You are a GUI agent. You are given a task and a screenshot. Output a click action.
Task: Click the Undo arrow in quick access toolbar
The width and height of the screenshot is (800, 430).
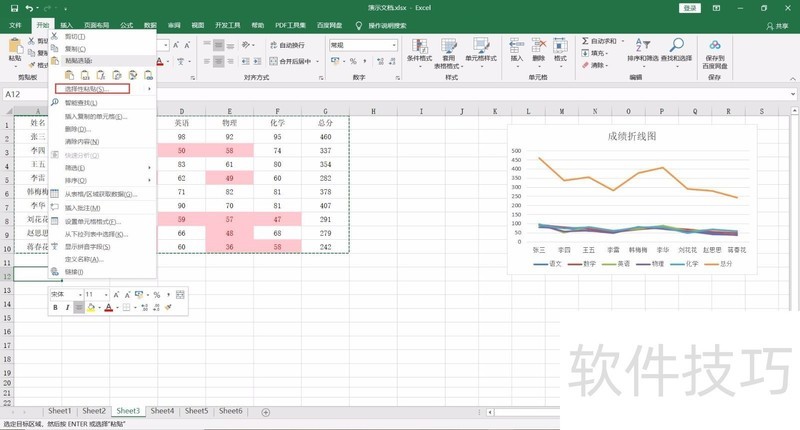(x=30, y=8)
